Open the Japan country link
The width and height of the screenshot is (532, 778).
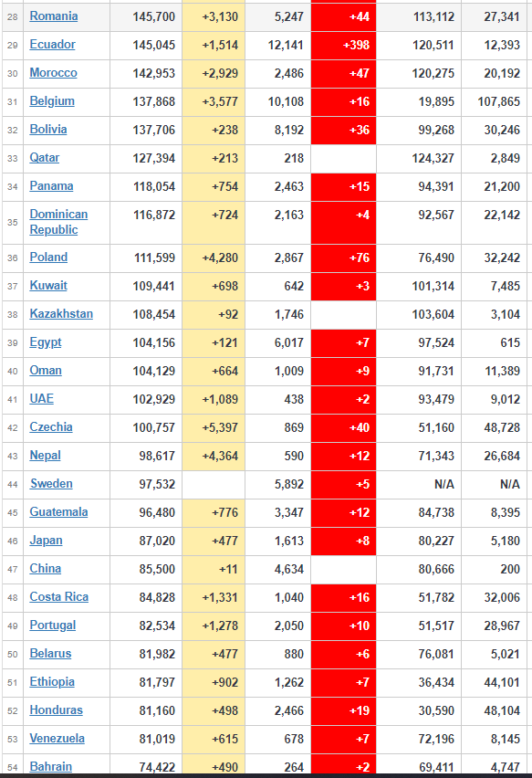[x=46, y=541]
